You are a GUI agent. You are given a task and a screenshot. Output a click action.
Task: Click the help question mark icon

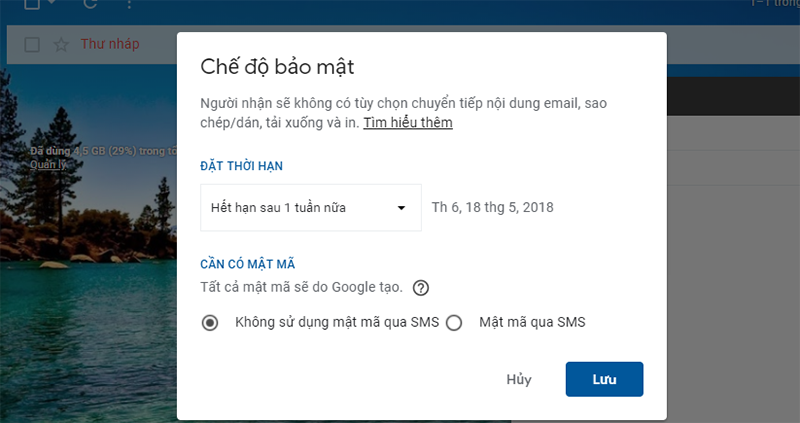point(420,288)
